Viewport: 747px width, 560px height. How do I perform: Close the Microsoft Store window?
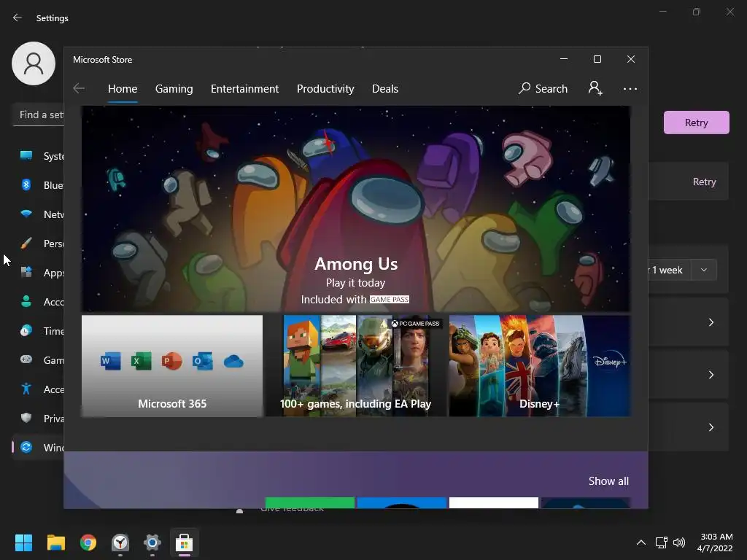click(x=631, y=59)
